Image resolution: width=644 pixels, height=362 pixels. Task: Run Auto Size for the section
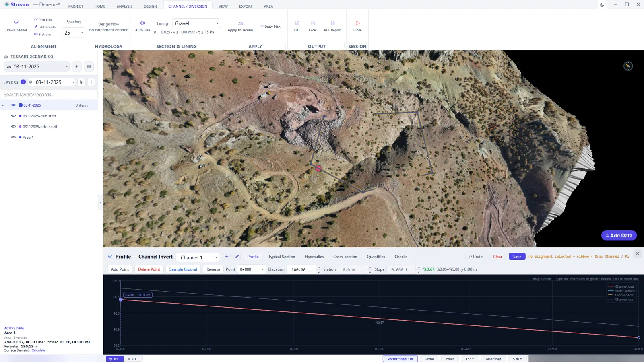click(x=142, y=26)
